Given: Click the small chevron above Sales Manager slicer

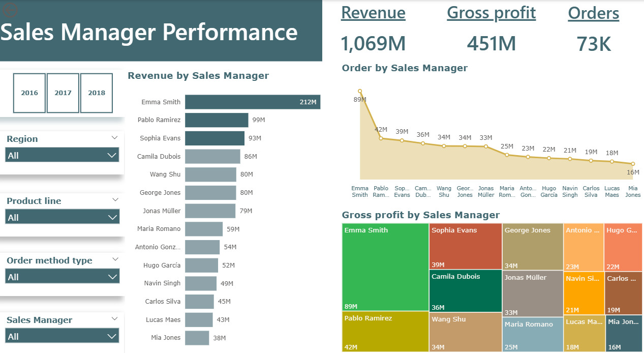Looking at the screenshot, I should tap(114, 318).
